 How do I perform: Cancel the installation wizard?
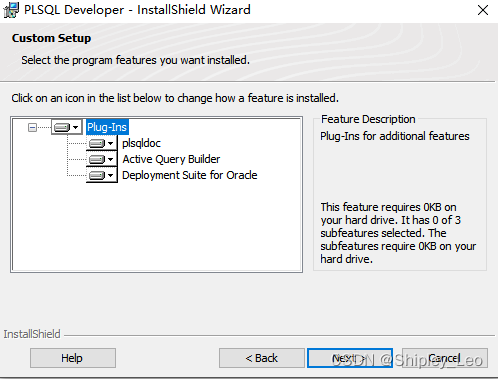pyautogui.click(x=445, y=358)
